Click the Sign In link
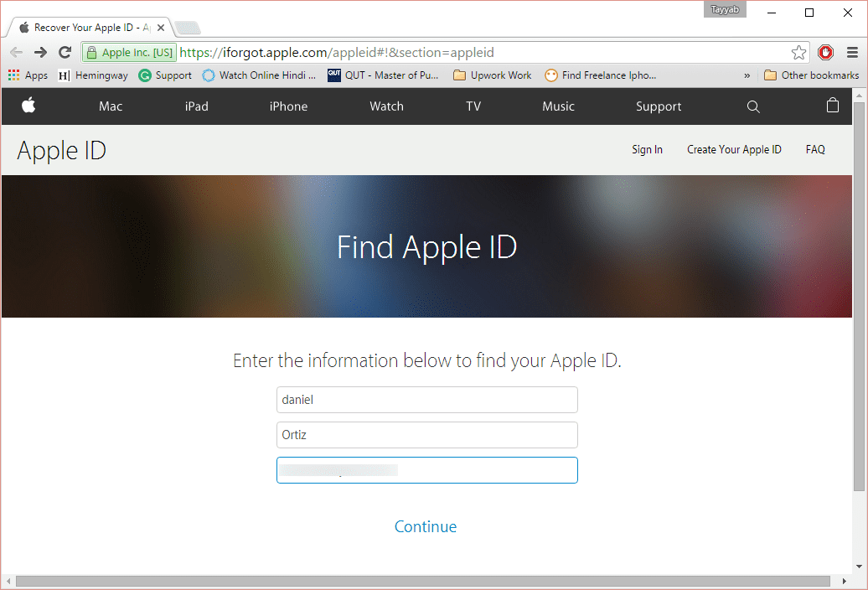Screen dimensions: 868x590 [x=647, y=149]
